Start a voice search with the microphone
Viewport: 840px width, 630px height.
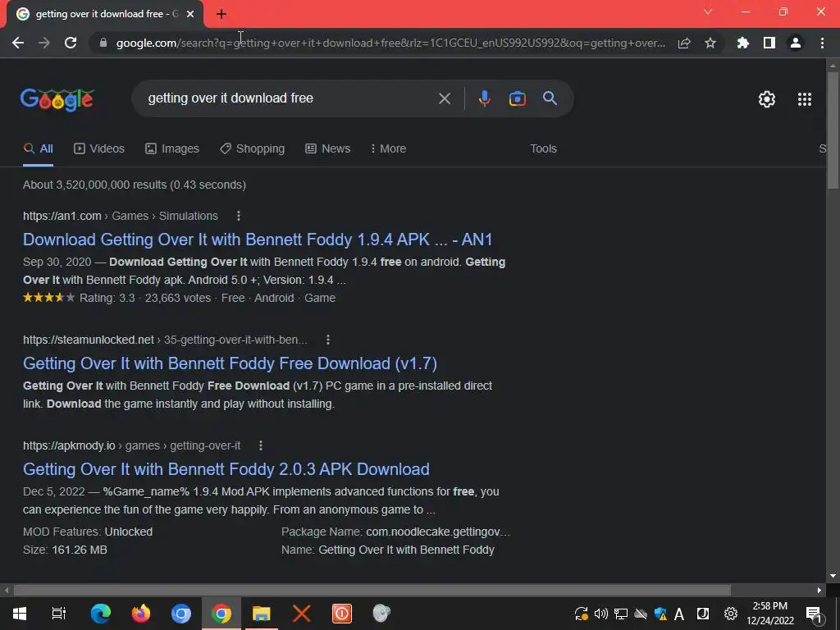click(484, 98)
